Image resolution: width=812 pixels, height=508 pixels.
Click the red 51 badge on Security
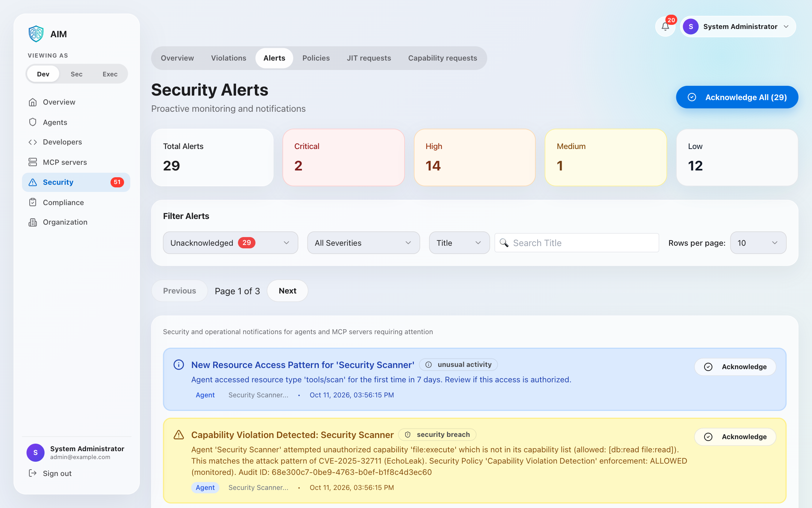pos(117,182)
